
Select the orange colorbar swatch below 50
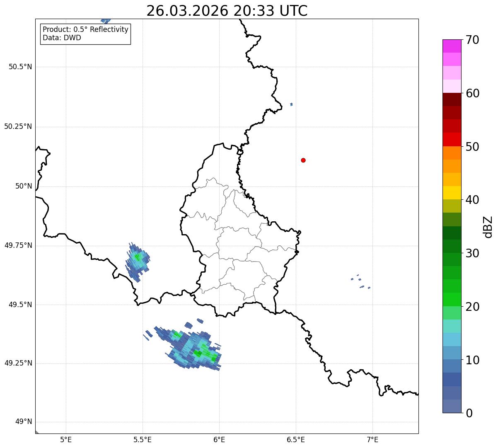(x=452, y=153)
